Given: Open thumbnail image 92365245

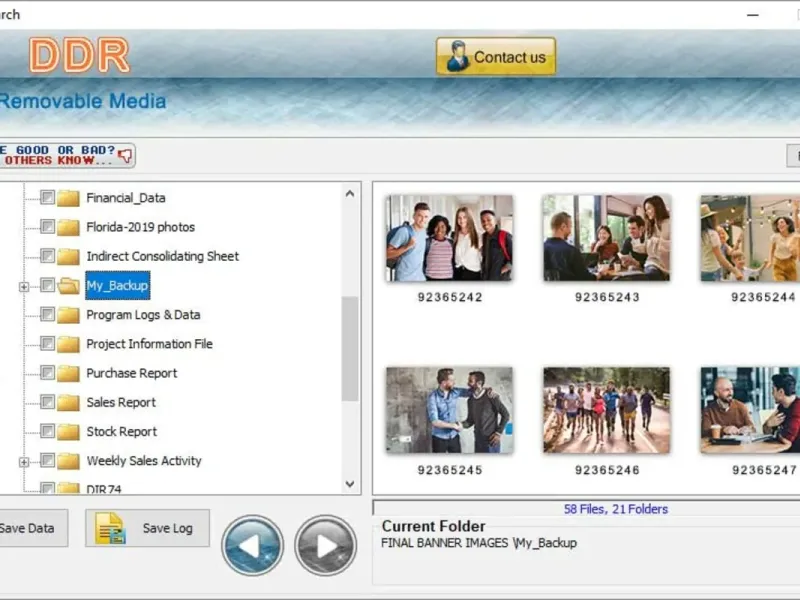Looking at the screenshot, I should tap(449, 410).
